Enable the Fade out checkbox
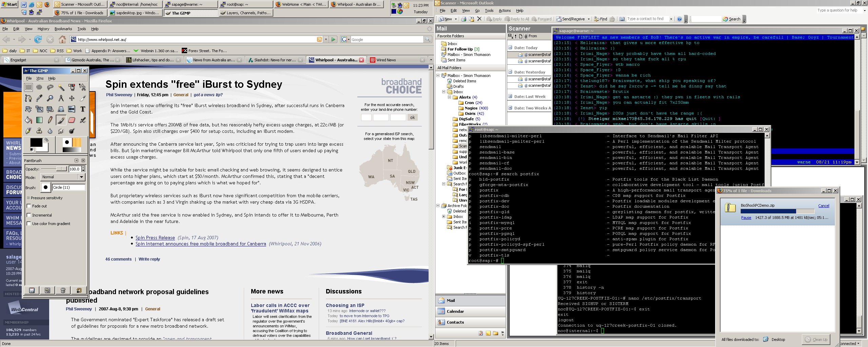The height and width of the screenshot is (347, 868). click(x=29, y=206)
